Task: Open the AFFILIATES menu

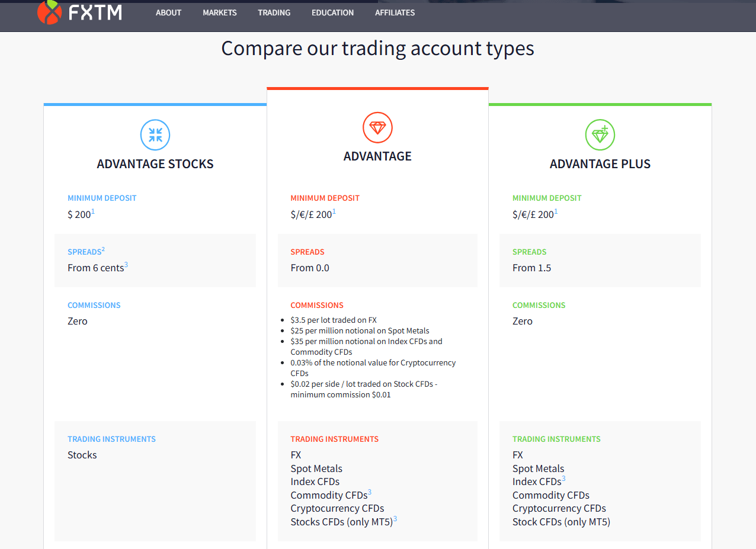Action: 395,12
